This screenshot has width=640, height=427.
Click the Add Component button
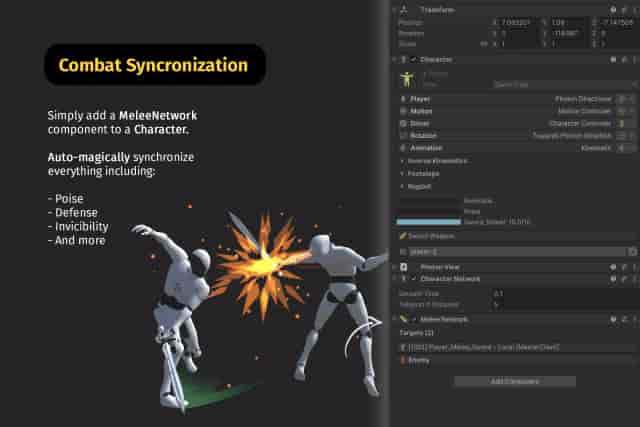point(515,381)
